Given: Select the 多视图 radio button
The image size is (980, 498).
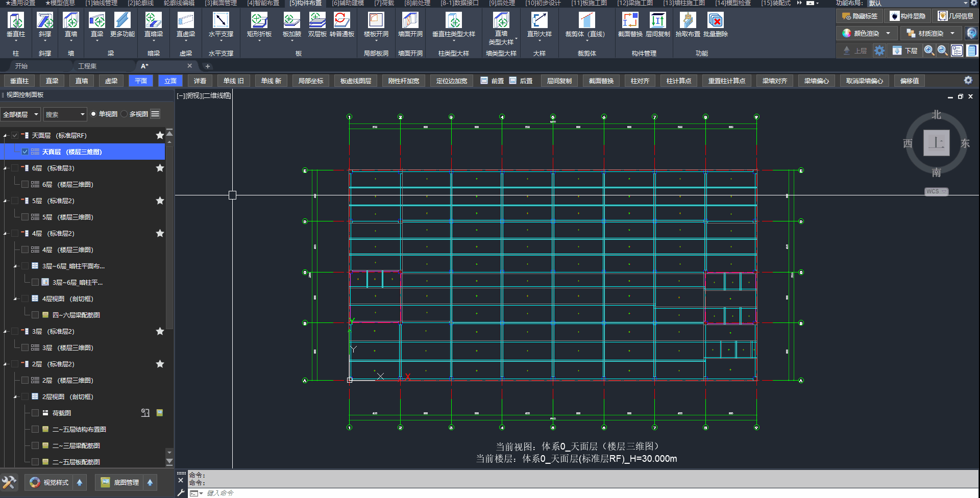Looking at the screenshot, I should click(125, 114).
